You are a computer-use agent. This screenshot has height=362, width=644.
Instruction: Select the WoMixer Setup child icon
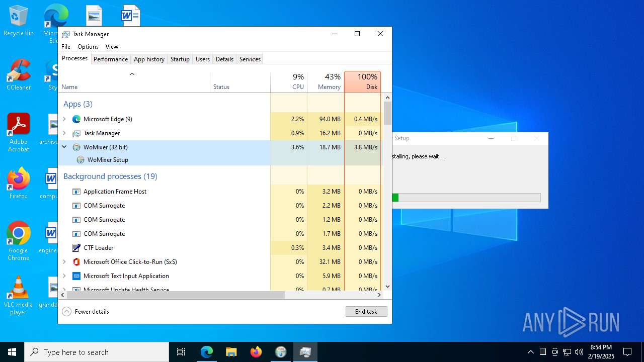[x=80, y=160]
